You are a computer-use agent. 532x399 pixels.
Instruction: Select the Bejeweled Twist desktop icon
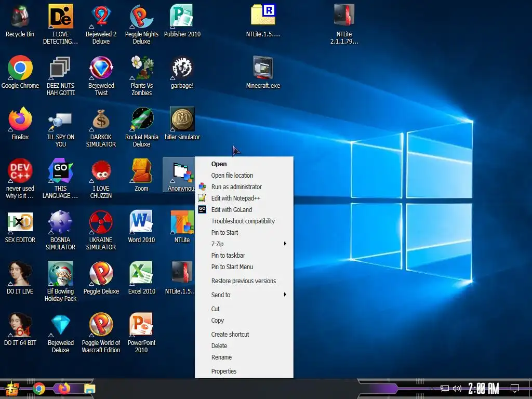coord(101,76)
